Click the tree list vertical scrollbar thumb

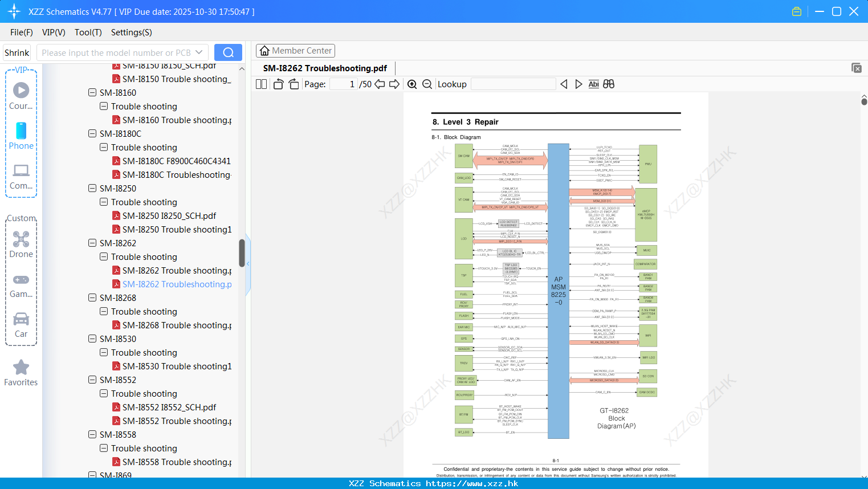[242, 252]
